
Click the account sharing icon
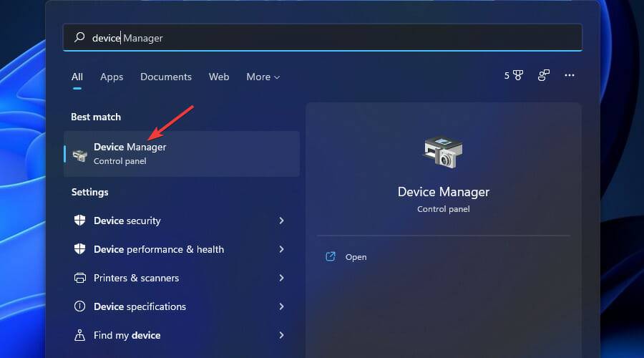543,75
